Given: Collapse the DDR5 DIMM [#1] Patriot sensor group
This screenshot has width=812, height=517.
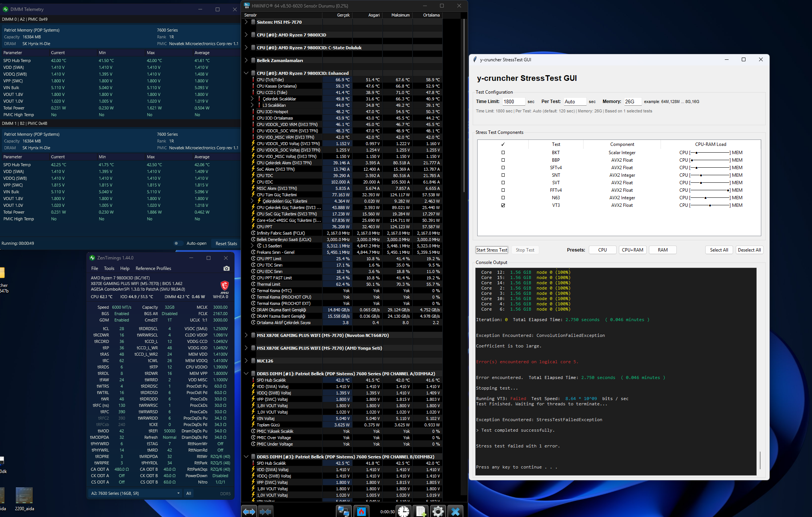Looking at the screenshot, I should [246, 374].
